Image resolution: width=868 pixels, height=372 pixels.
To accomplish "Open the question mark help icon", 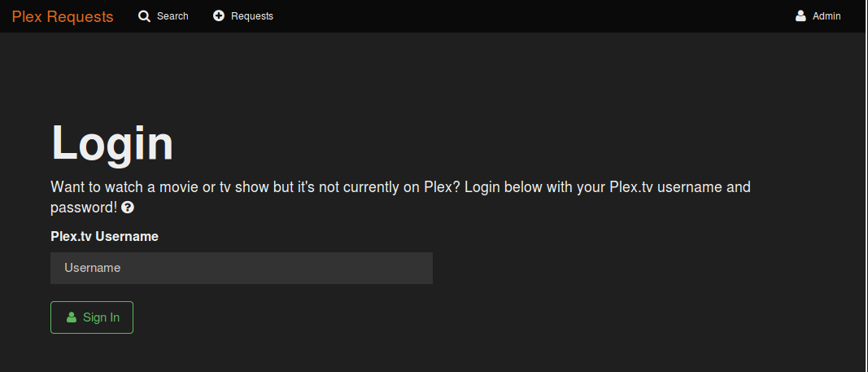I will pos(128,208).
